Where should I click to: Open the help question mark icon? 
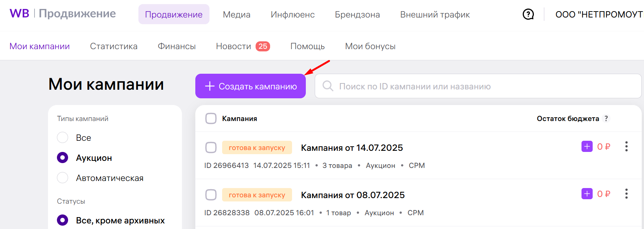tap(528, 15)
